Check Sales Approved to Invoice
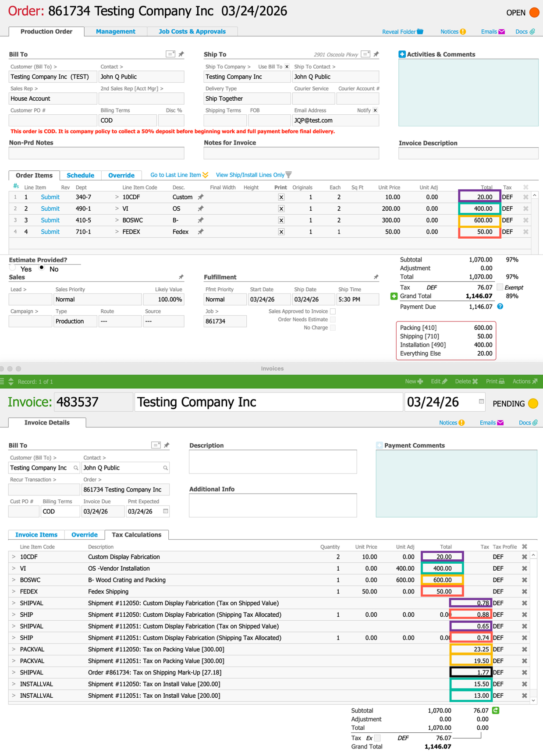This screenshot has height=756, width=543. coord(333,311)
